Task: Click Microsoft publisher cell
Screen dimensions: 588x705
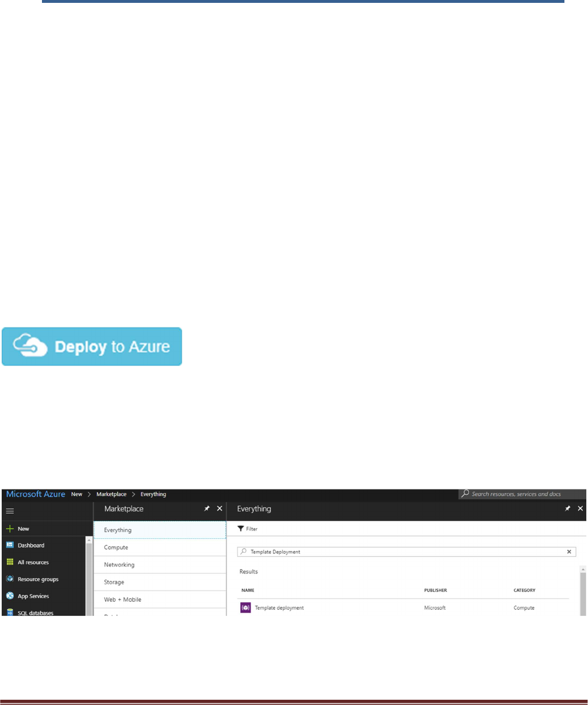Action: point(435,607)
